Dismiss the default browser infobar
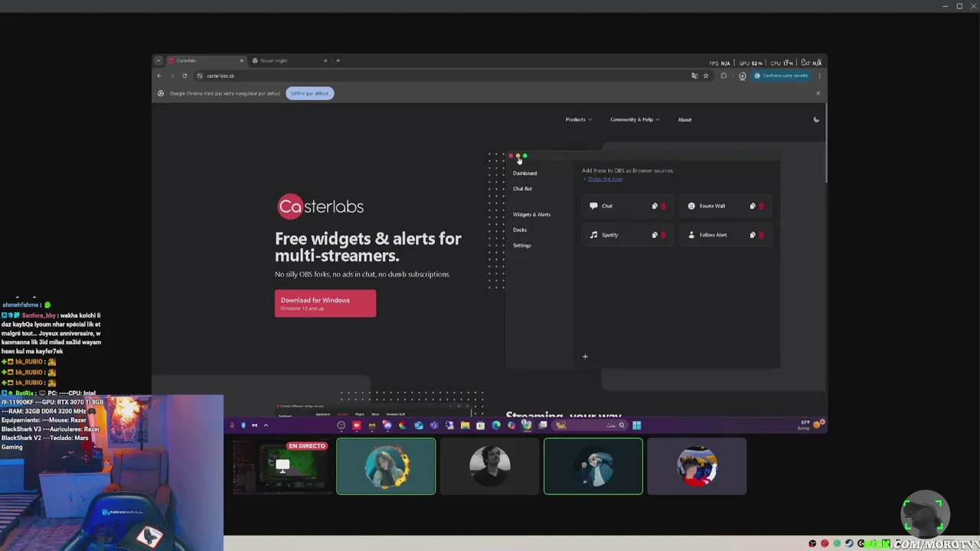The height and width of the screenshot is (551, 980). tap(818, 93)
